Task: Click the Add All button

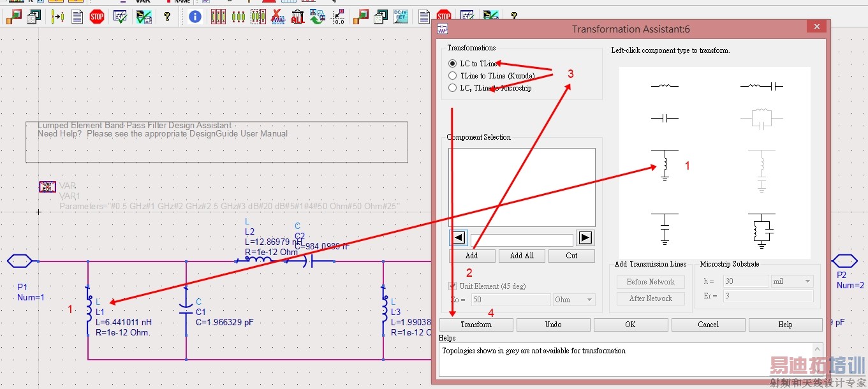Action: click(x=522, y=256)
